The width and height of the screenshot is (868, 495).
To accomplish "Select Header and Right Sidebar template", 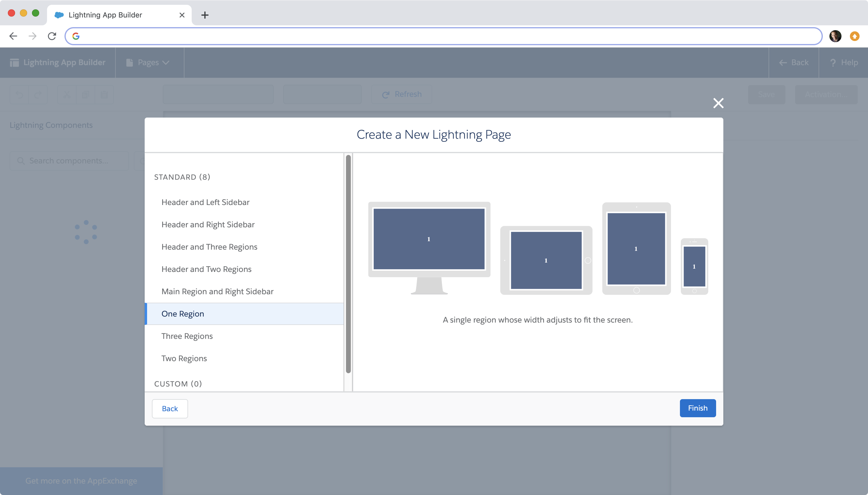I will [x=244, y=224].
